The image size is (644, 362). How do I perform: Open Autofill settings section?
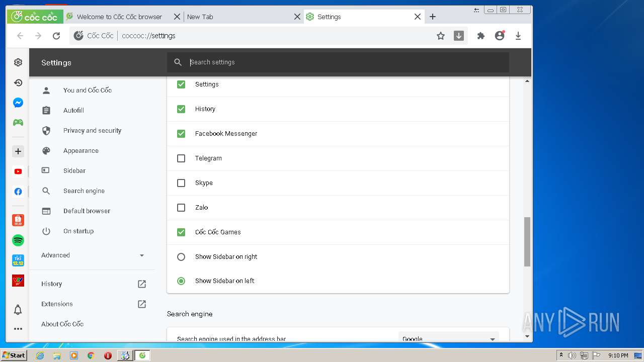[73, 111]
